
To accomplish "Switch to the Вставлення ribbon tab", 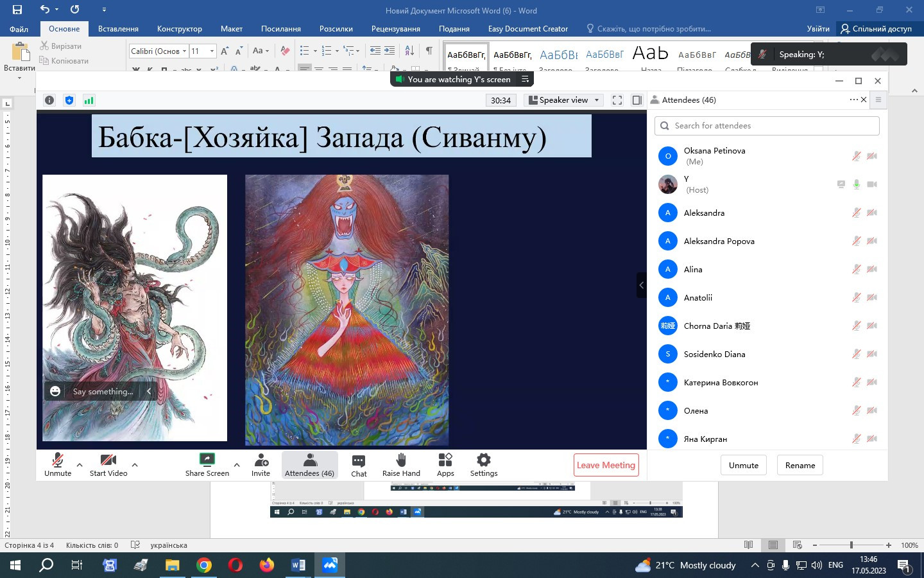I will pos(118,29).
